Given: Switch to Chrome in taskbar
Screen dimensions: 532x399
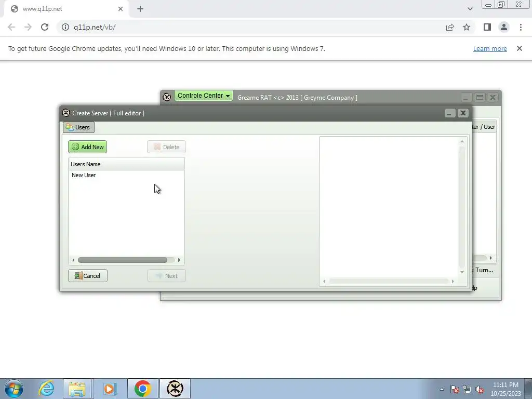Looking at the screenshot, I should 143,389.
